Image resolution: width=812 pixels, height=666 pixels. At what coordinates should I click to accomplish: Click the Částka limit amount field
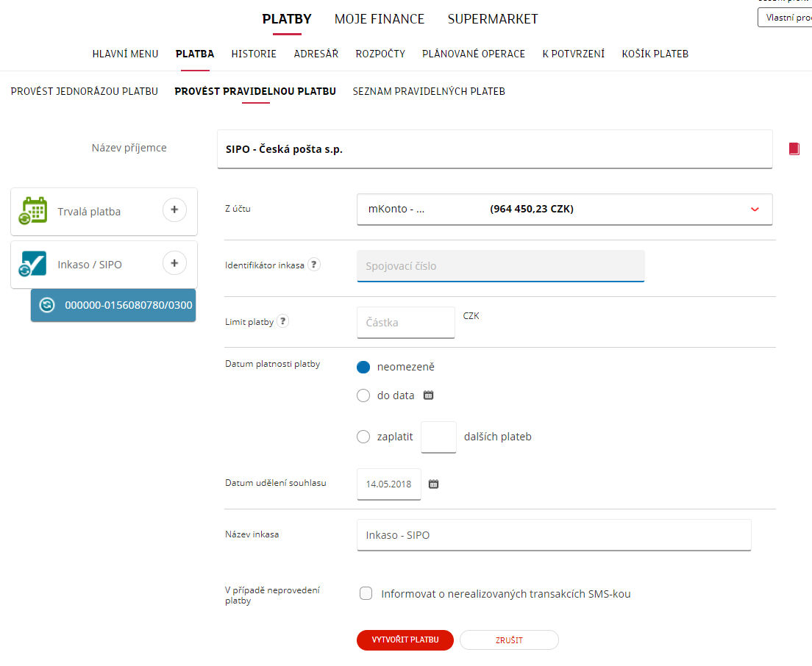click(405, 323)
